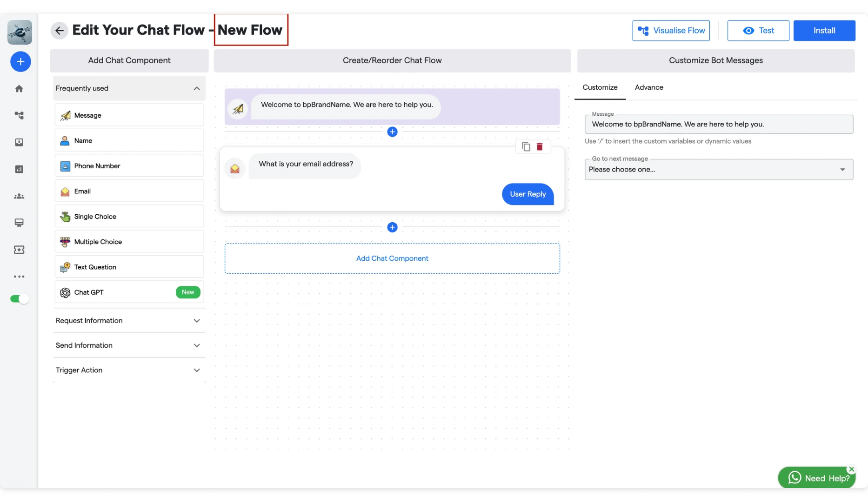
Task: Open the ticket star icon in sidebar
Action: tap(19, 250)
